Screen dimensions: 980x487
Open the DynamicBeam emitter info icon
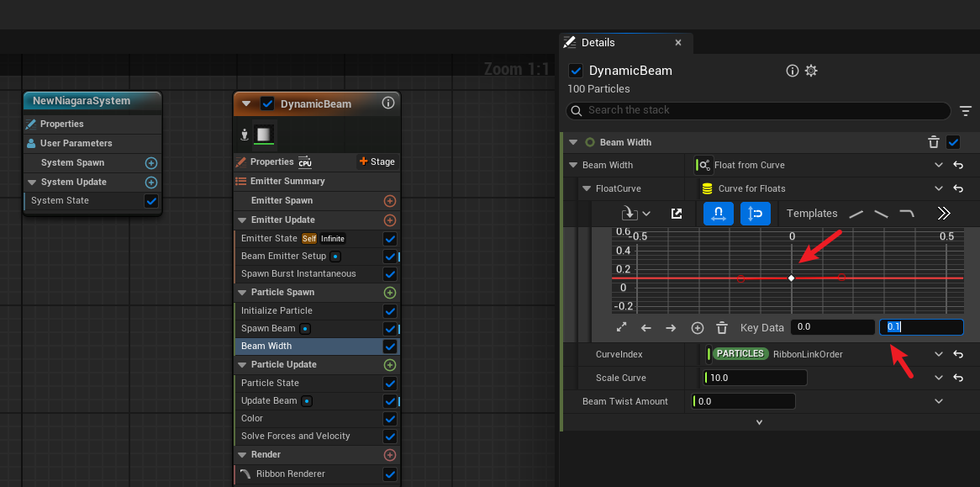click(388, 103)
